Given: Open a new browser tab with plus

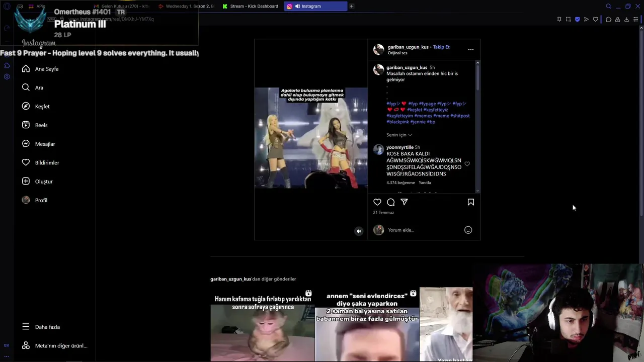Looking at the screenshot, I should 352,6.
